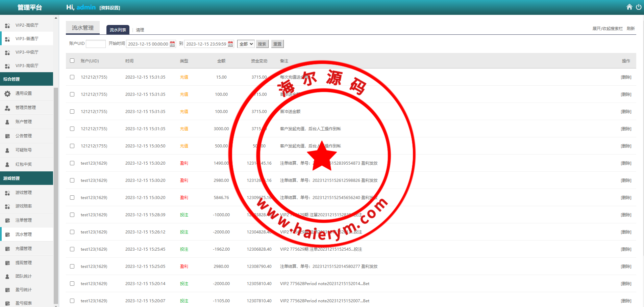Select the 流水列表 tab
The width and height of the screenshot is (644, 307).
pos(118,30)
